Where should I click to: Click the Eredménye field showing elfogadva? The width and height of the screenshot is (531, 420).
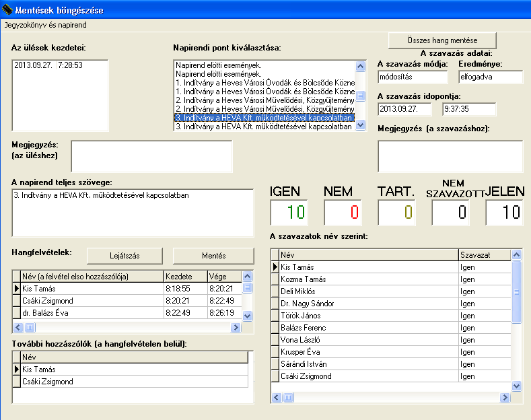tap(491, 77)
